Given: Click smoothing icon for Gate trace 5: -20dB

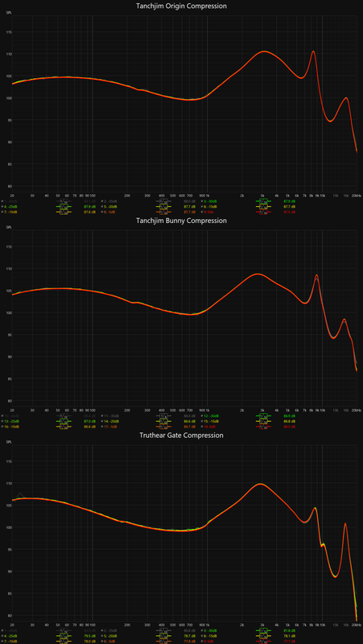Looking at the screenshot, I should click(x=164, y=636).
